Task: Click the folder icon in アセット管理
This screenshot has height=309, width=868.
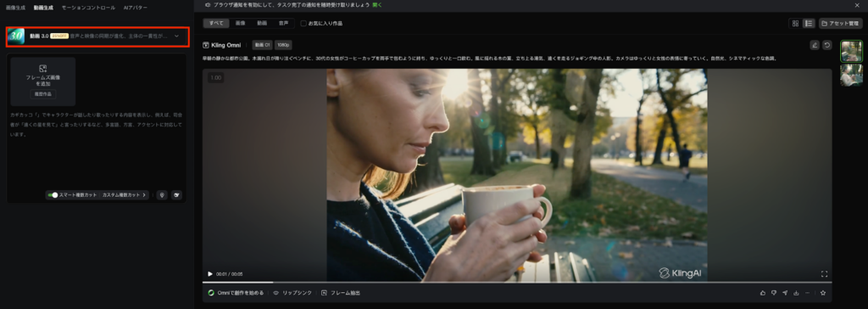Action: pos(824,23)
